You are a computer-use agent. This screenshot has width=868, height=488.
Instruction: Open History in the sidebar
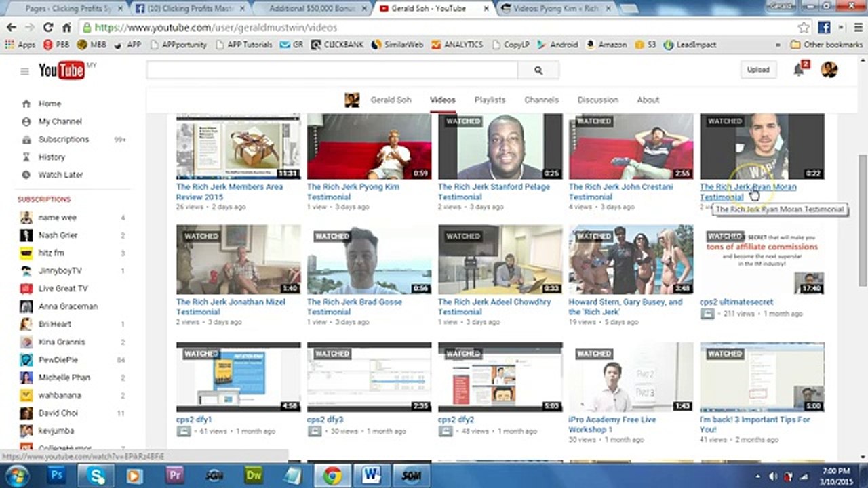coord(52,157)
